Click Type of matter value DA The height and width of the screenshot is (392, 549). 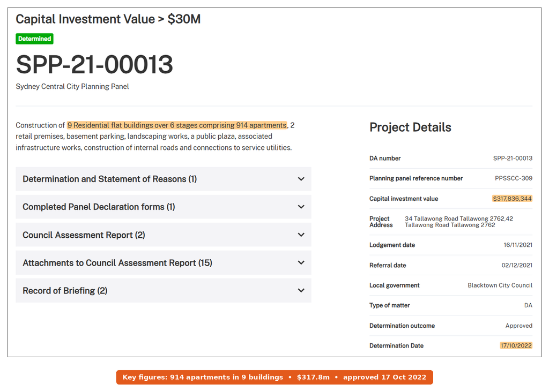(528, 306)
